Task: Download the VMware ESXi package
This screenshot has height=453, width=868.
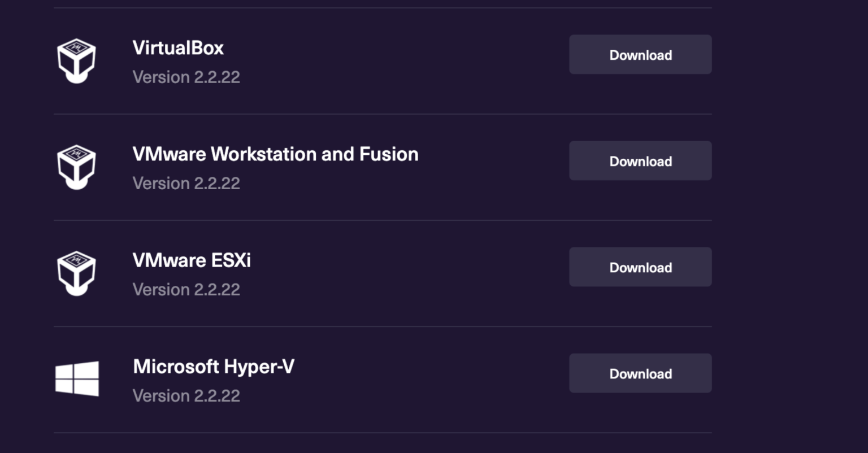Action: tap(640, 267)
